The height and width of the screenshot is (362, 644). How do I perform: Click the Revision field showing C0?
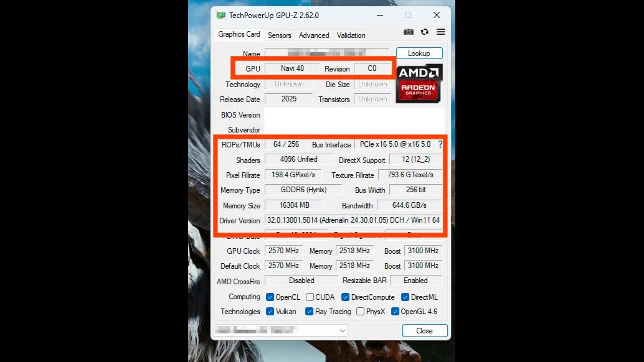[x=372, y=68]
